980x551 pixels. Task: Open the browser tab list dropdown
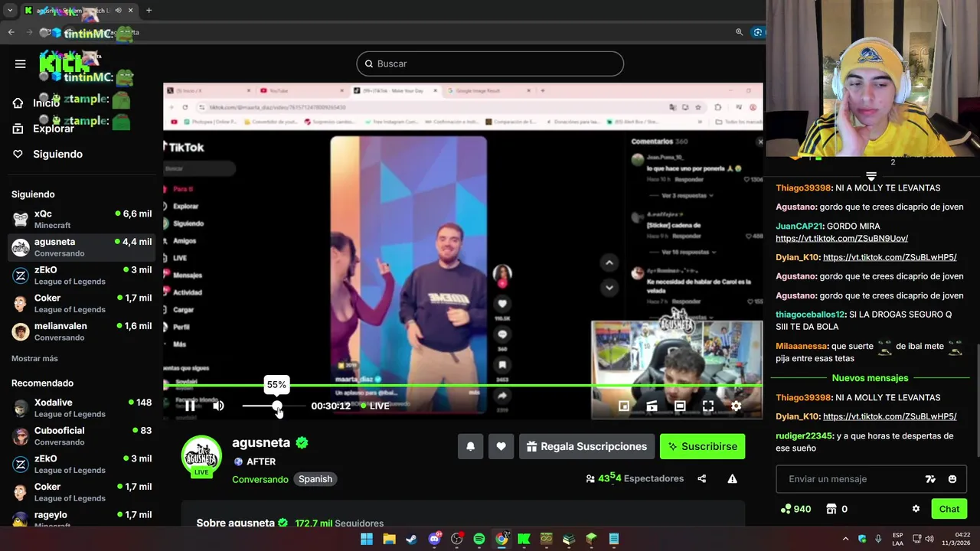10,11
